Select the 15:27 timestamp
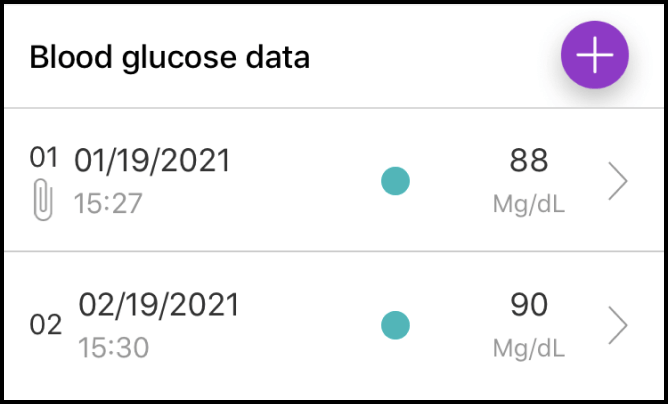The width and height of the screenshot is (668, 404). tap(108, 203)
